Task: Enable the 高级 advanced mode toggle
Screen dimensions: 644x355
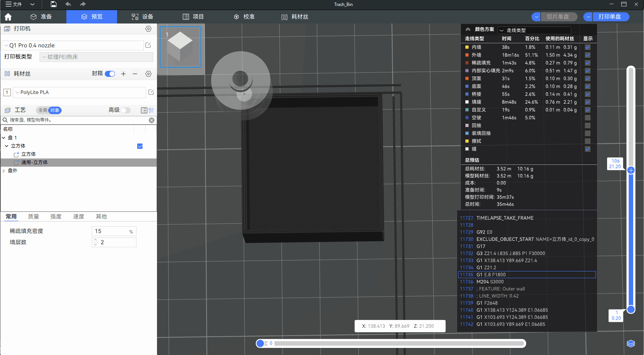Action: (x=126, y=110)
